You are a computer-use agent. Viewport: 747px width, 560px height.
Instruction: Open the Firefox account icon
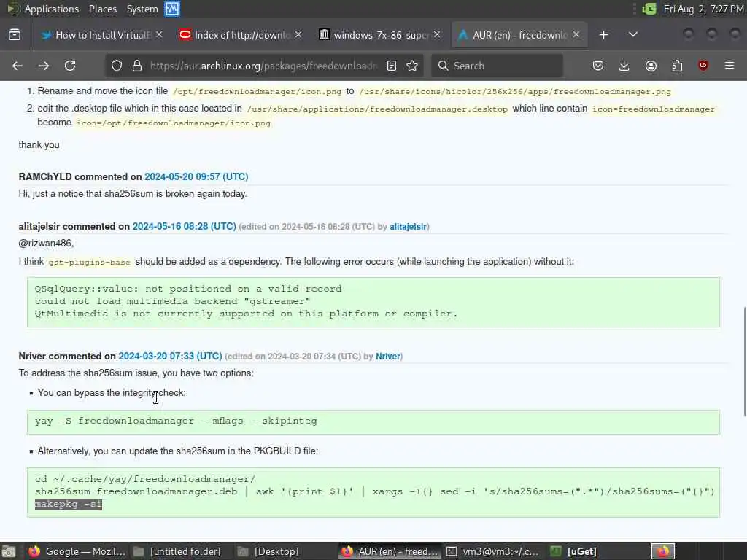pos(651,66)
